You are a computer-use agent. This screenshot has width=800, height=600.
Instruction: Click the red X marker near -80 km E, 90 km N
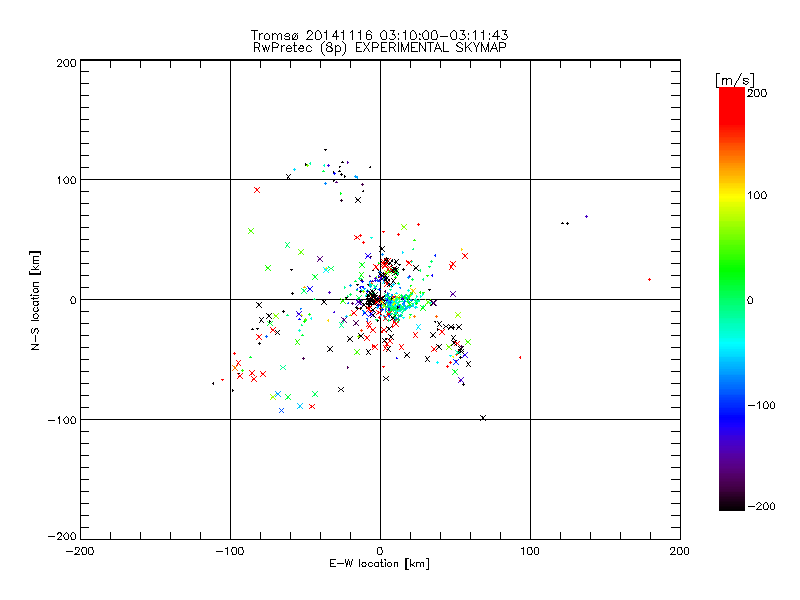(257, 190)
